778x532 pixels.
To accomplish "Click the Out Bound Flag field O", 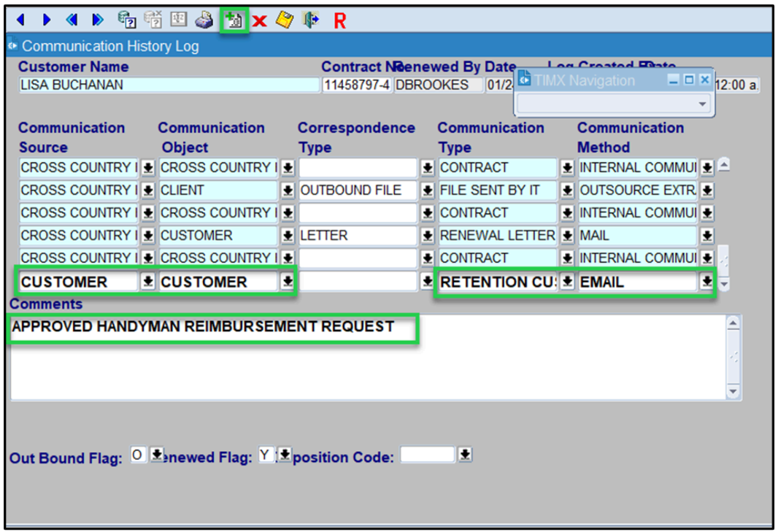I will (x=138, y=454).
